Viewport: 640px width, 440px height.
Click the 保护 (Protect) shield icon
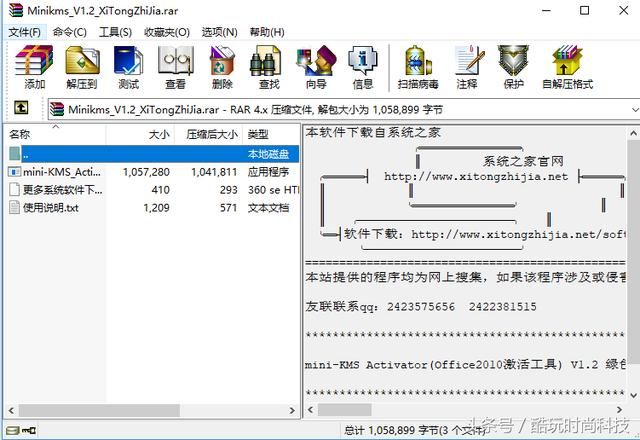(x=513, y=60)
